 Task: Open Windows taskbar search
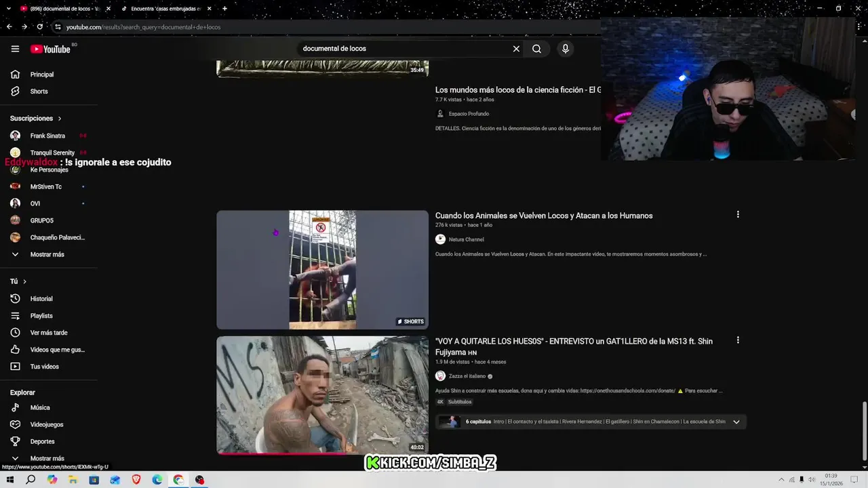pos(31,480)
